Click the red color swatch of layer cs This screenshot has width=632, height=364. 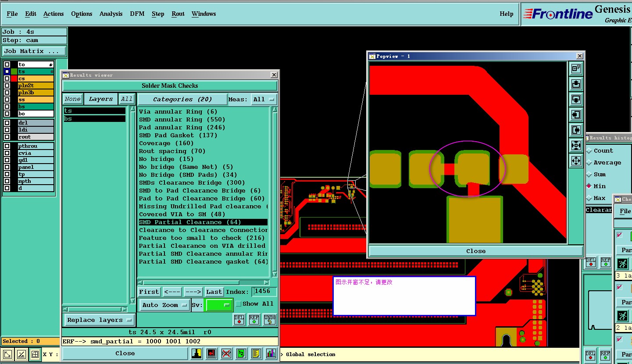click(14, 79)
